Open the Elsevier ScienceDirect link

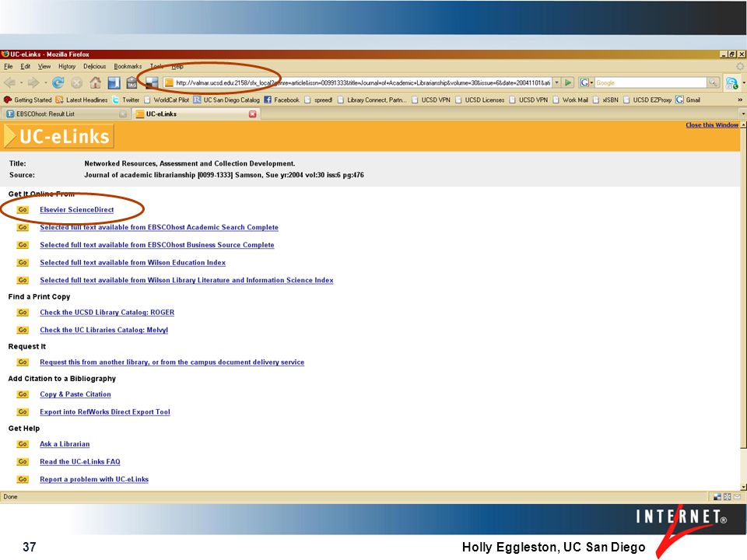[x=77, y=209]
